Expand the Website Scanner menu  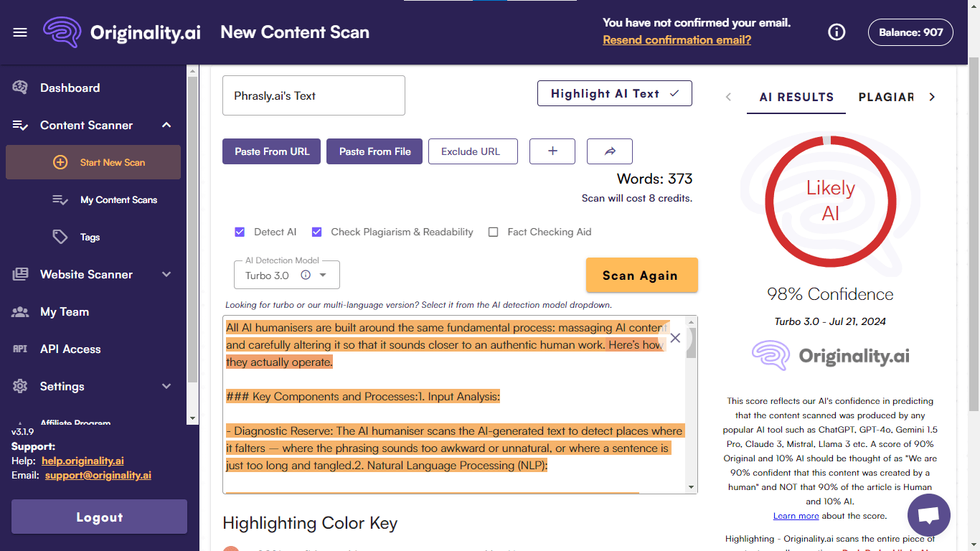pos(166,274)
